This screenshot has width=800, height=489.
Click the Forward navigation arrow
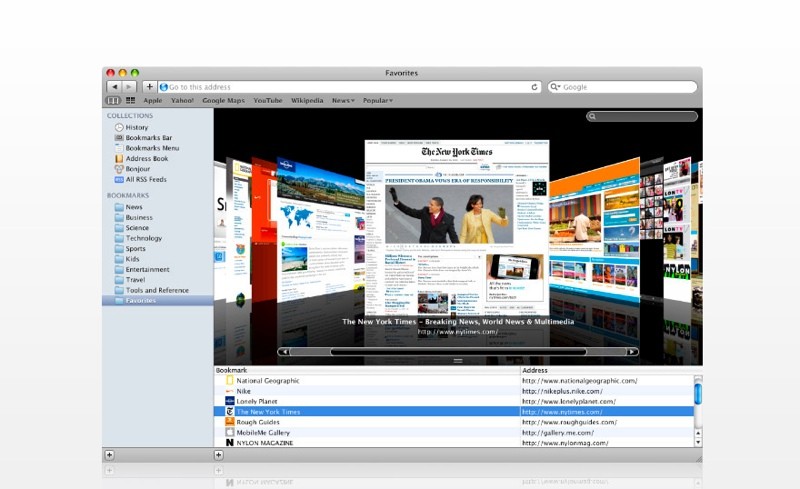click(128, 87)
